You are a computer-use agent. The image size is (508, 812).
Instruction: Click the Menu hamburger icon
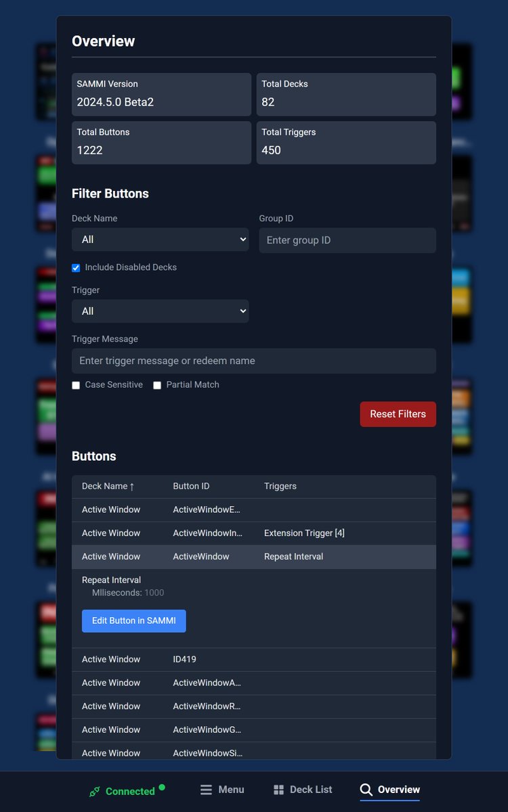(207, 790)
